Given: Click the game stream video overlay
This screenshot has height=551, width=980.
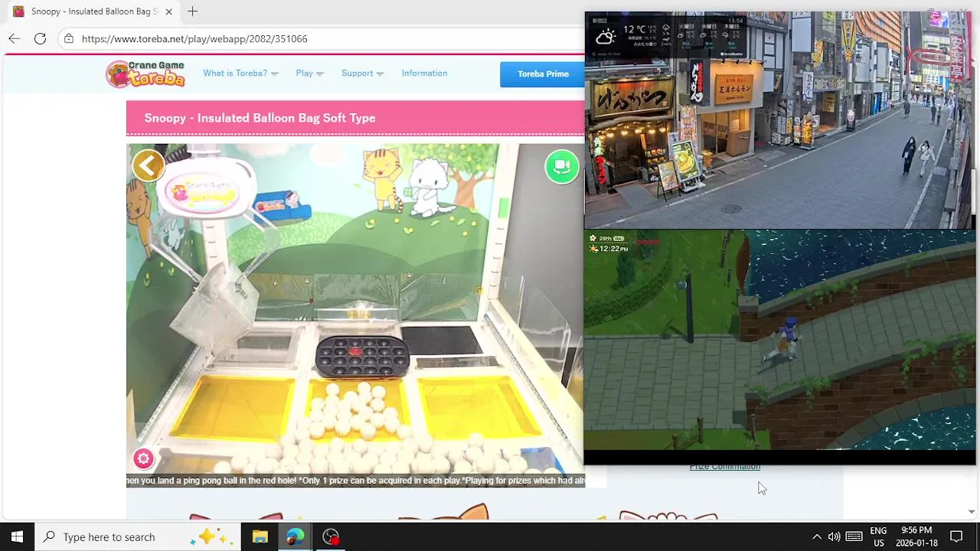Looking at the screenshot, I should click(x=779, y=340).
